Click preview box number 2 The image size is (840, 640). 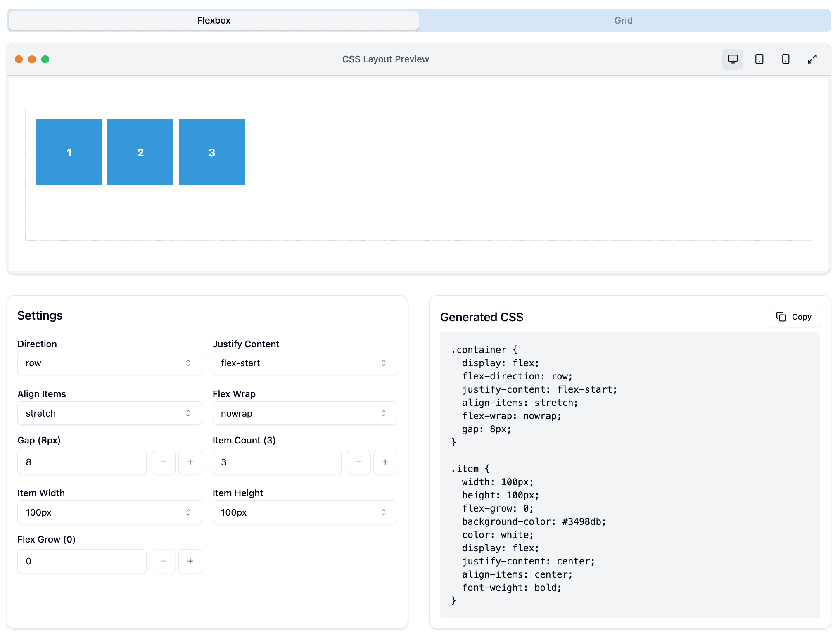pyautogui.click(x=140, y=152)
